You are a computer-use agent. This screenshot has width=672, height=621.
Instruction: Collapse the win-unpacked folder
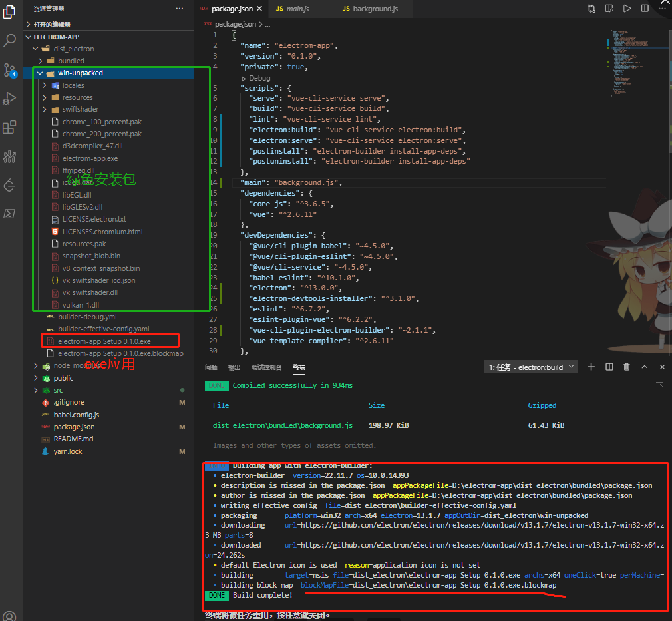click(x=109, y=73)
